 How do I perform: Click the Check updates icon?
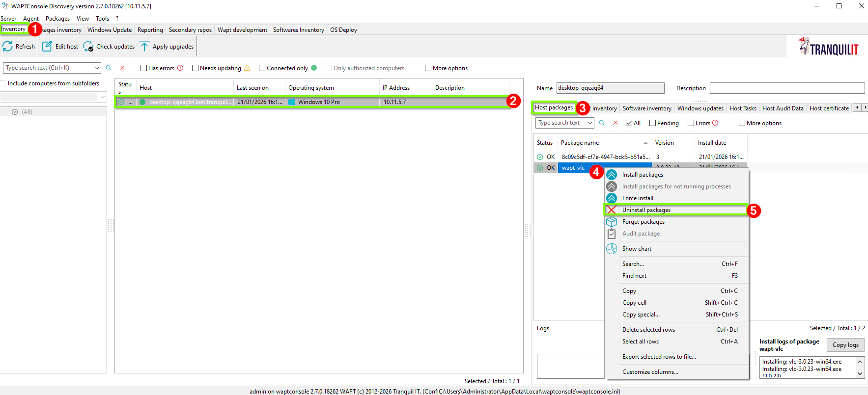(x=88, y=47)
